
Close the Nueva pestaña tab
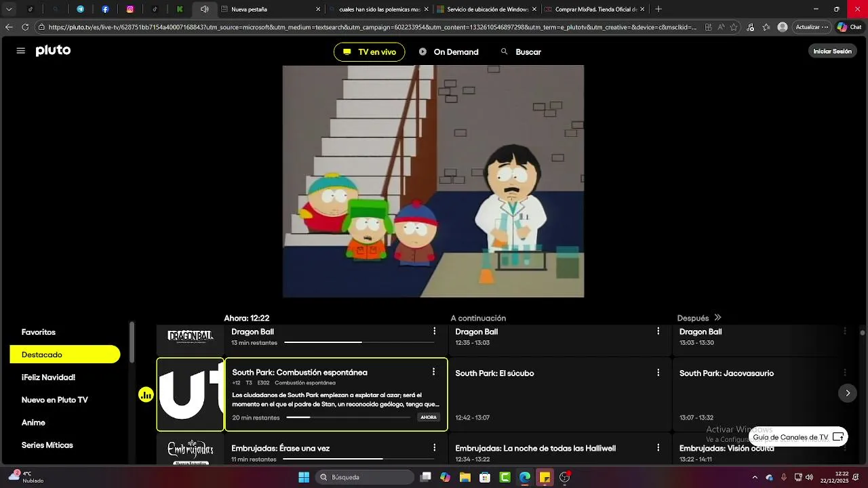pos(318,9)
